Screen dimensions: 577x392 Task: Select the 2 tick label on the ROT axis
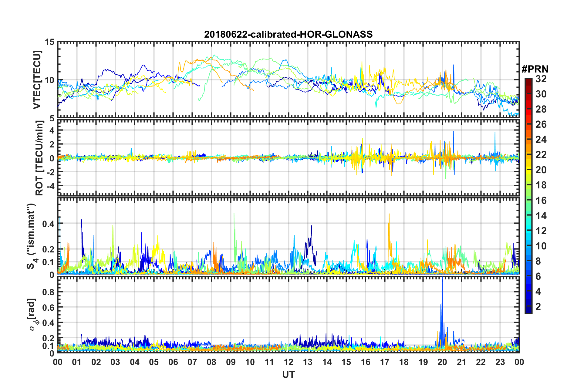pos(52,144)
